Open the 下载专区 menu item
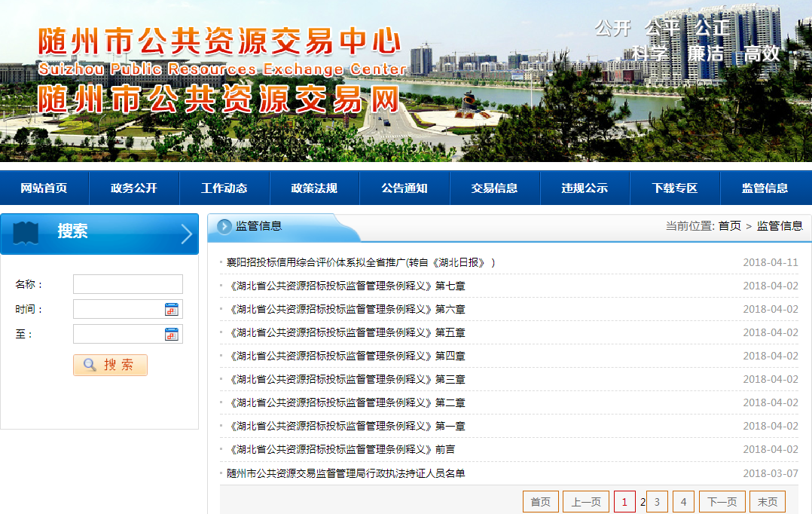This screenshot has height=514, width=812. click(675, 188)
